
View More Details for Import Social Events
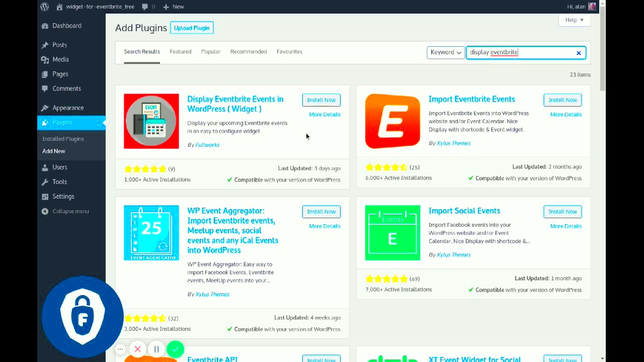pyautogui.click(x=566, y=226)
